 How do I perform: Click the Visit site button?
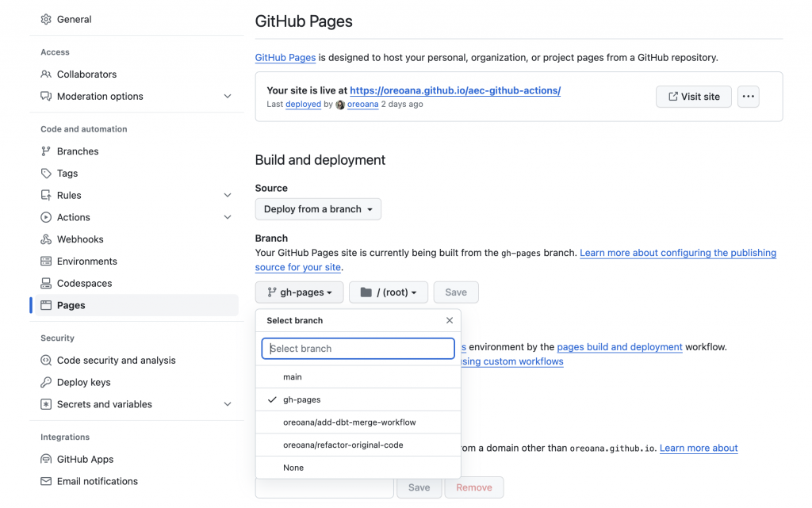693,96
